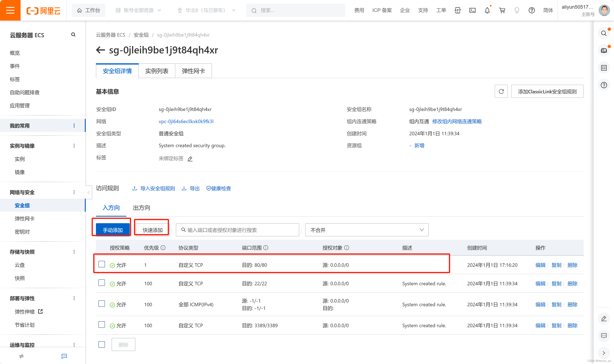
Task: Open the 健康检查 health check tool
Action: 218,188
